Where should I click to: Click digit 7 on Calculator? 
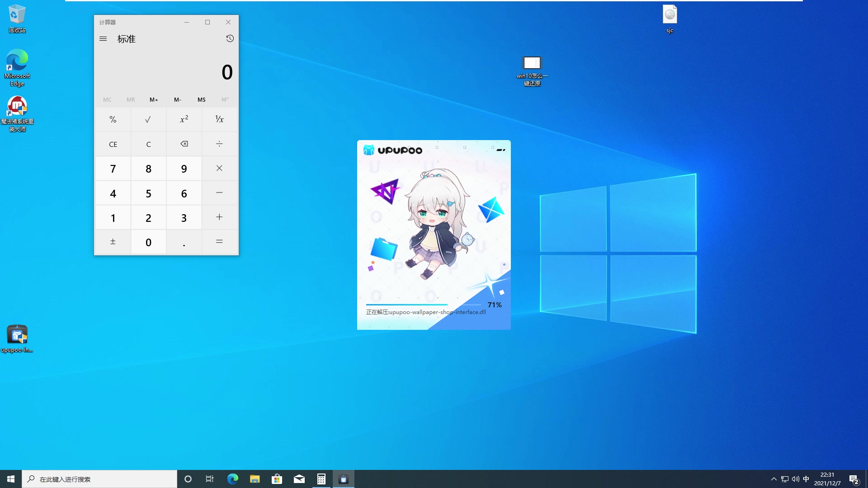113,169
